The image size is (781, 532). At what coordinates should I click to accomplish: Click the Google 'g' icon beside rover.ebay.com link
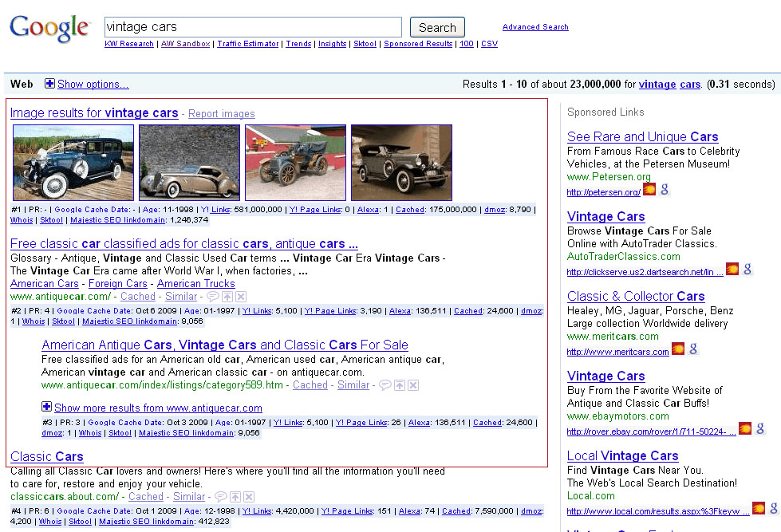758,429
